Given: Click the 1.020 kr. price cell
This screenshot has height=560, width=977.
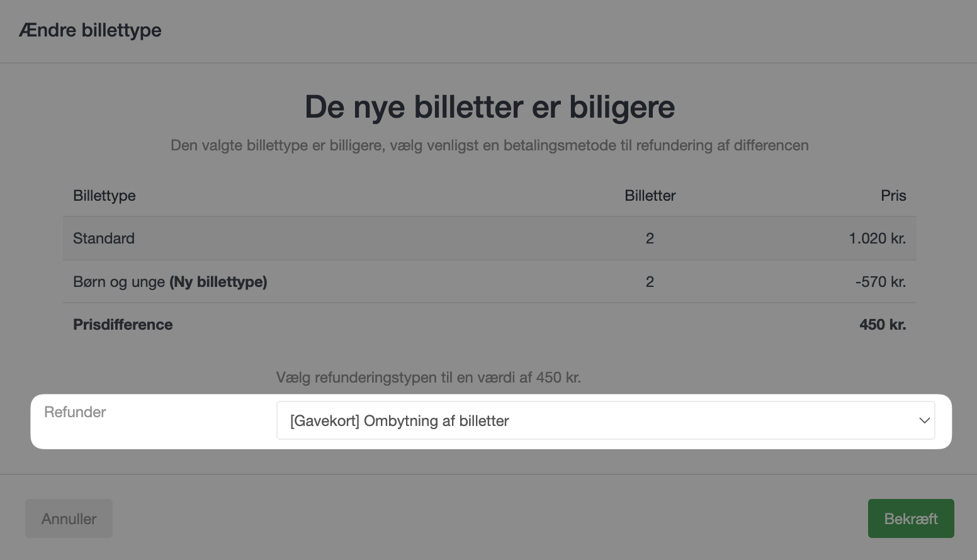Looking at the screenshot, I should (877, 238).
